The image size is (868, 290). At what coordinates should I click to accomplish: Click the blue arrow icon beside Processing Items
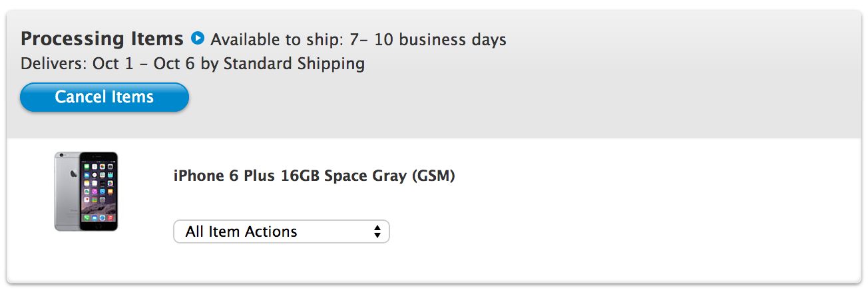[197, 39]
